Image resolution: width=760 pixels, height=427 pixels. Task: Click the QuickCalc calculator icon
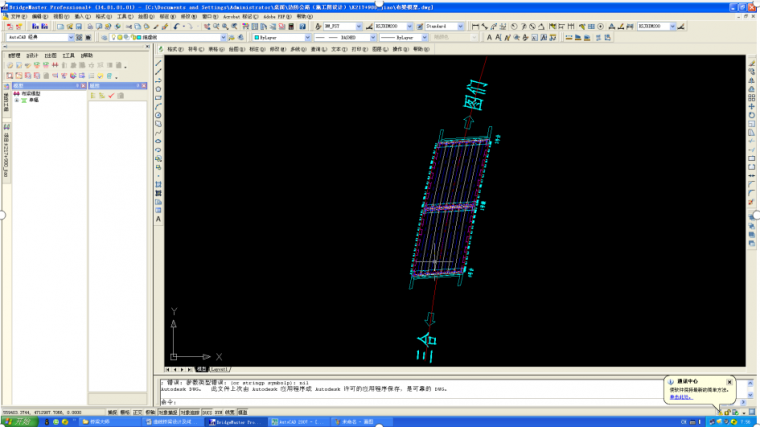[x=291, y=26]
